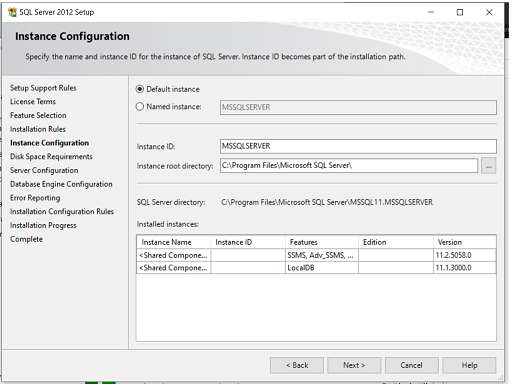Click the SSMS, Adv_SSMS features cell
This screenshot has height=385, width=513.
[x=322, y=255]
